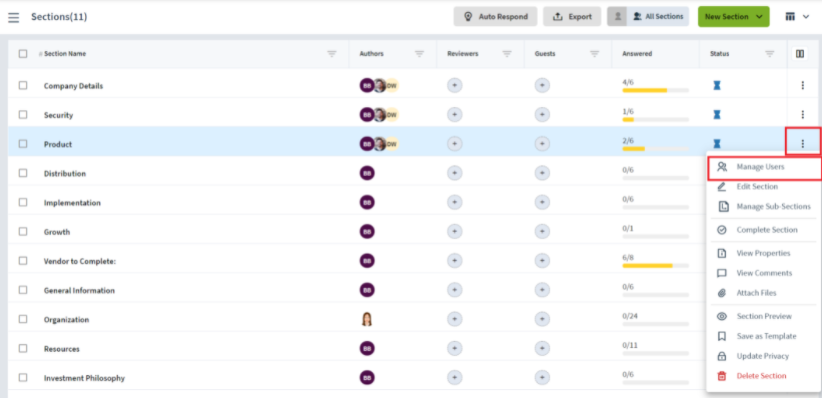Add a reviewer to Distribution section
Image resolution: width=822 pixels, height=398 pixels.
[455, 173]
